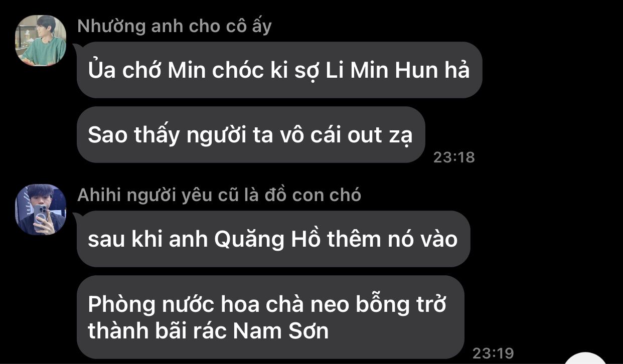Open the profile name "Nhường anh cho cô ấy"

tap(175, 26)
